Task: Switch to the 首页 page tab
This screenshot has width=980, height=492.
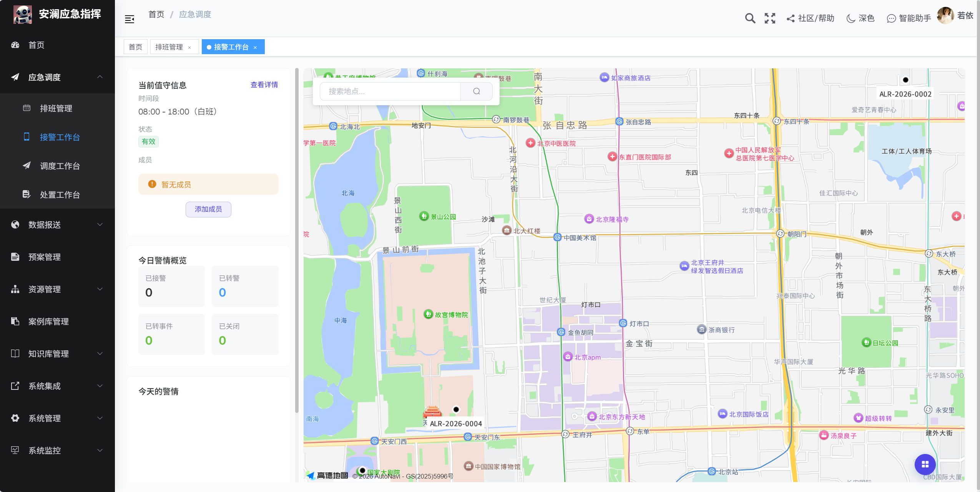Action: point(135,47)
